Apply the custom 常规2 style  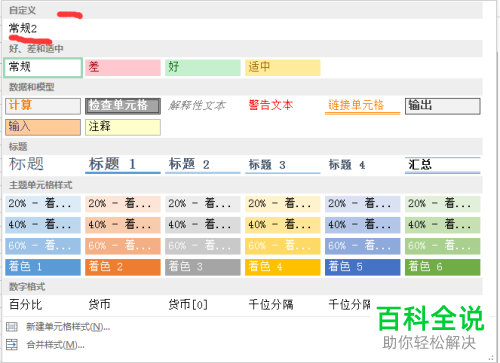pyautogui.click(x=23, y=28)
